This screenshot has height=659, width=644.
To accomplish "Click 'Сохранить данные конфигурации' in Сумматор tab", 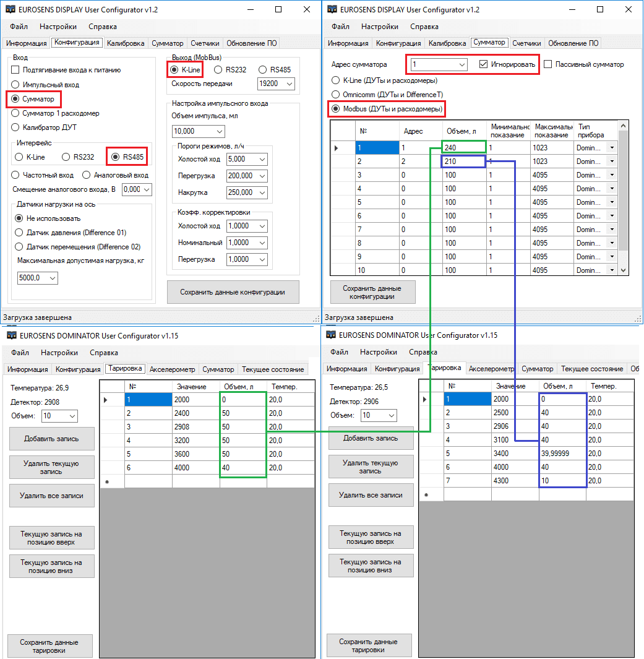I will point(373,292).
